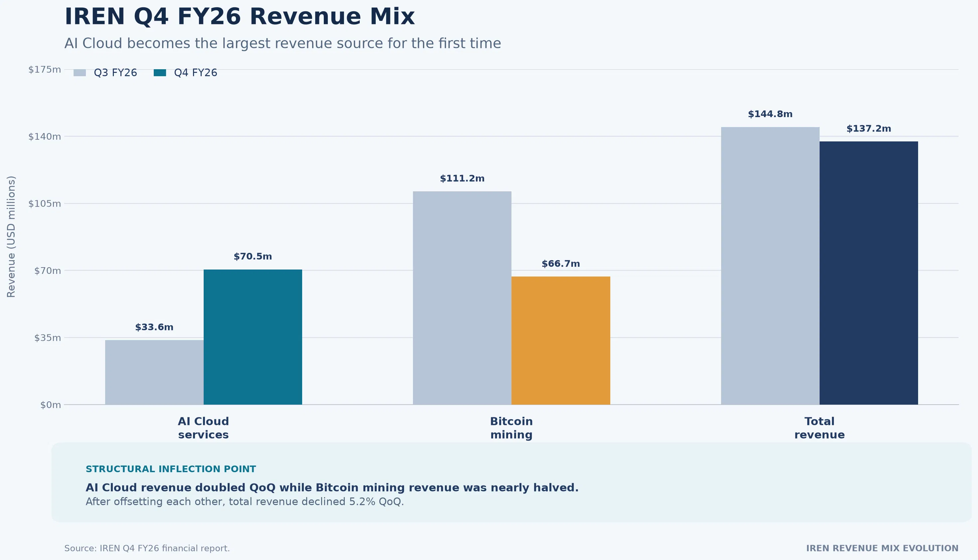Viewport: 978px width, 560px height.
Task: Select the "Q3 FY26" legend label
Action: point(115,73)
